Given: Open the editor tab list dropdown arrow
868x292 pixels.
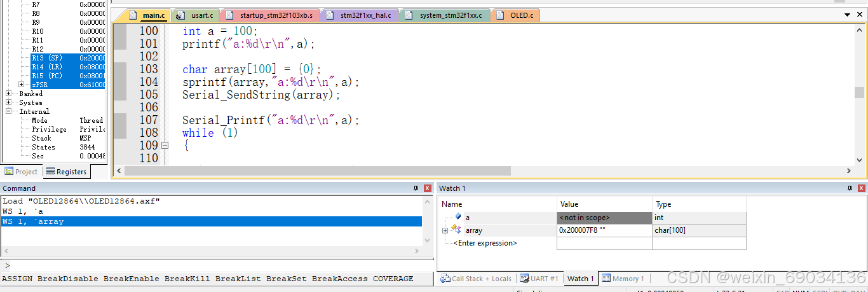Looking at the screenshot, I should click(x=847, y=15).
